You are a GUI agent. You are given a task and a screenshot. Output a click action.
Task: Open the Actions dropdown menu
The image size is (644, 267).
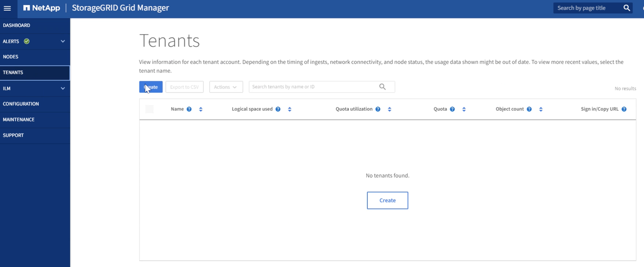click(225, 87)
